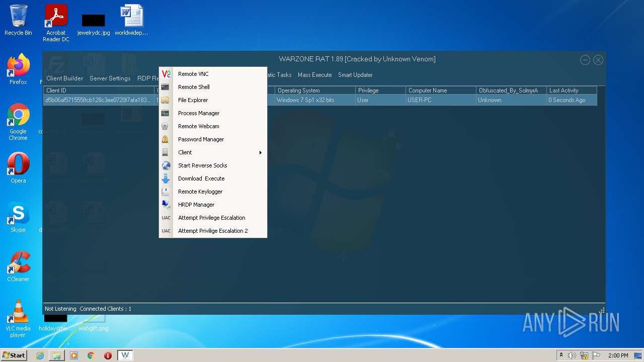Click the Remote Shell terminal icon
Screen dimensions: 644x362
[x=165, y=87]
